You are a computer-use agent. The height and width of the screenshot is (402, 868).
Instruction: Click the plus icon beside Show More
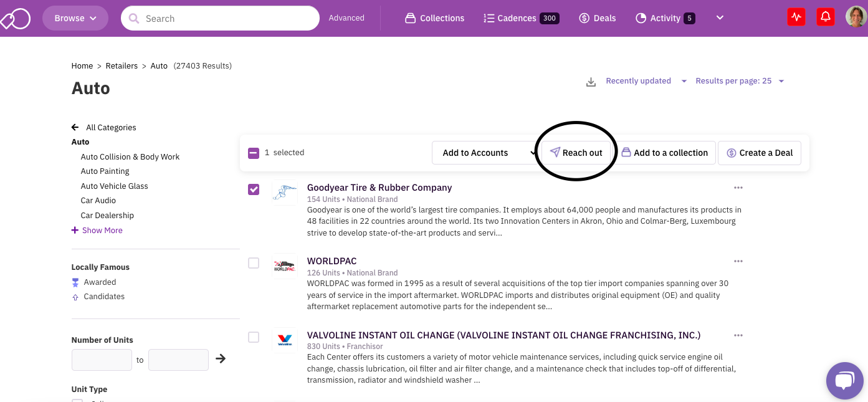point(75,230)
